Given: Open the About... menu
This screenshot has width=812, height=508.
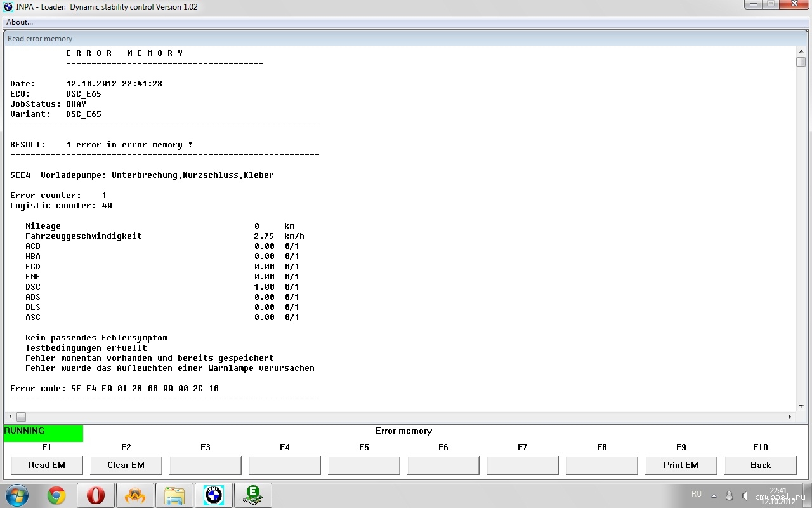Looking at the screenshot, I should tap(20, 22).
